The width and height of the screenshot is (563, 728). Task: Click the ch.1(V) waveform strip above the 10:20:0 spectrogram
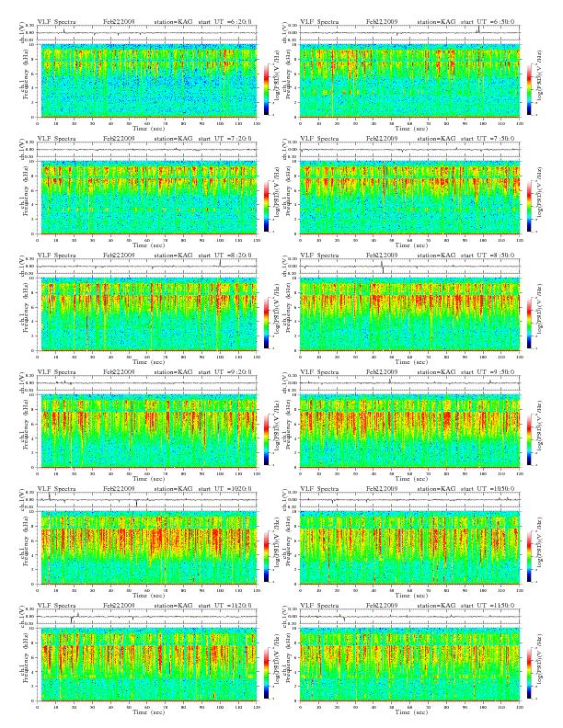[x=147, y=500]
